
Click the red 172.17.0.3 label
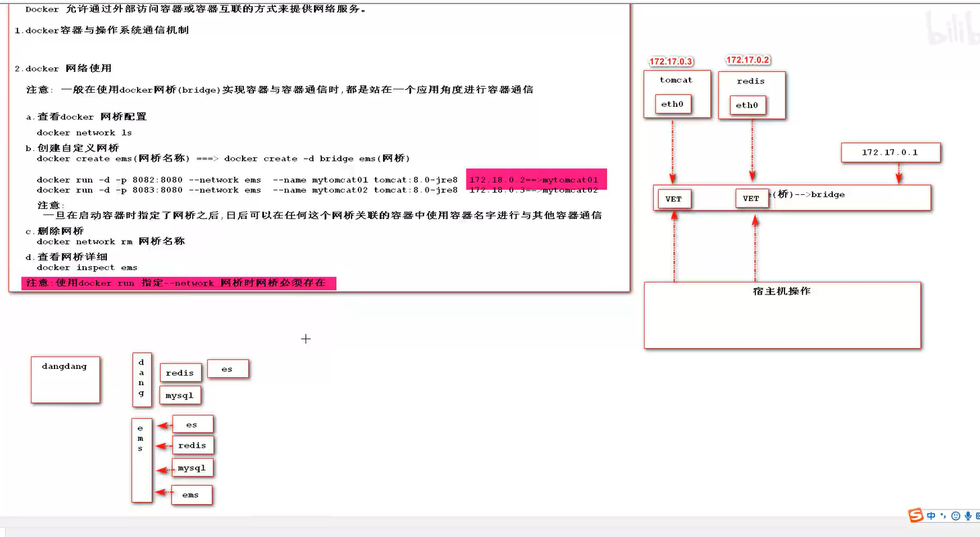pyautogui.click(x=671, y=62)
